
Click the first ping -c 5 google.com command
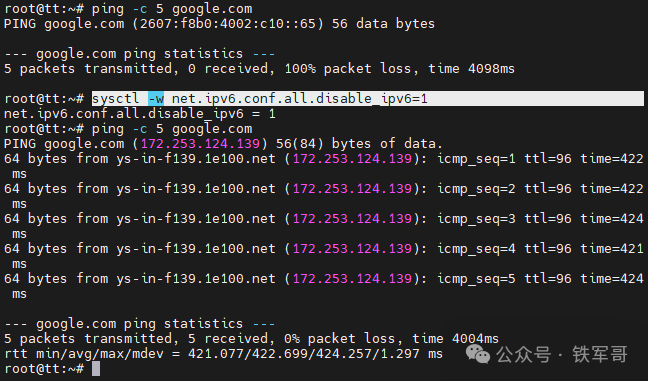172,9
